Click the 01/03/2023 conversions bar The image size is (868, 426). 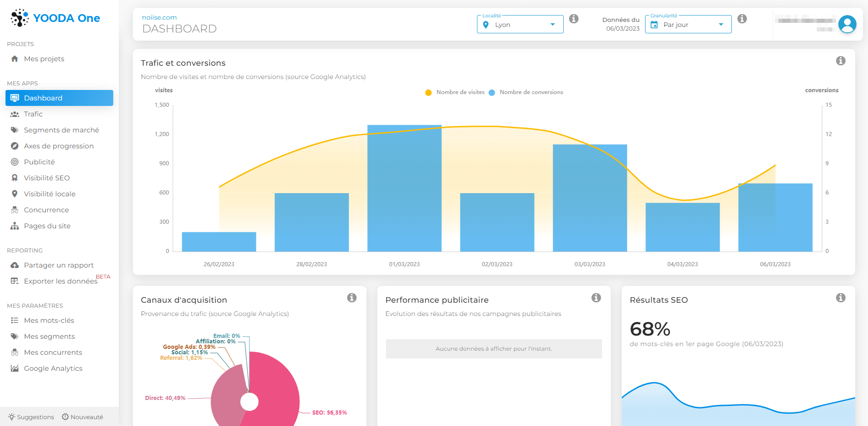click(x=404, y=188)
